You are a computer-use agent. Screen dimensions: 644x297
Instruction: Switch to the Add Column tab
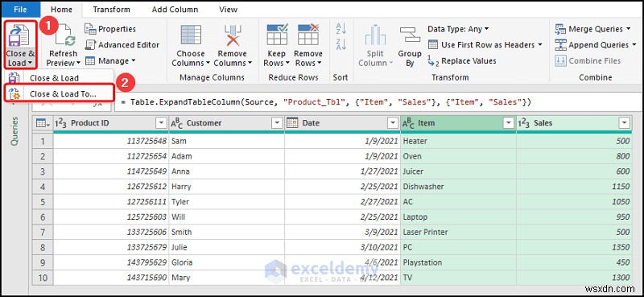coord(175,10)
